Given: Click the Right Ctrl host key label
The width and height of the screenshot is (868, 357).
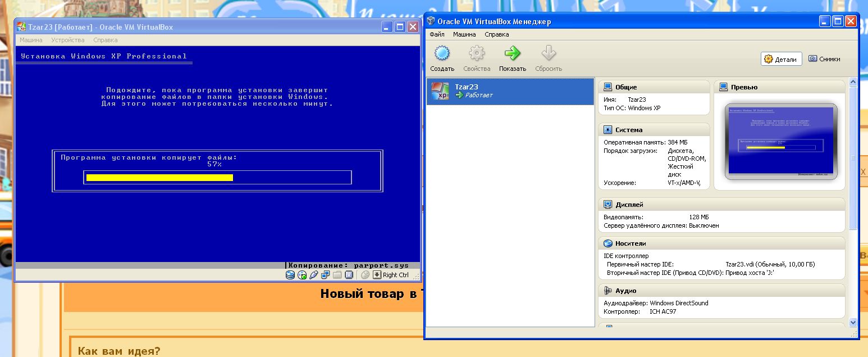Looking at the screenshot, I should (396, 275).
